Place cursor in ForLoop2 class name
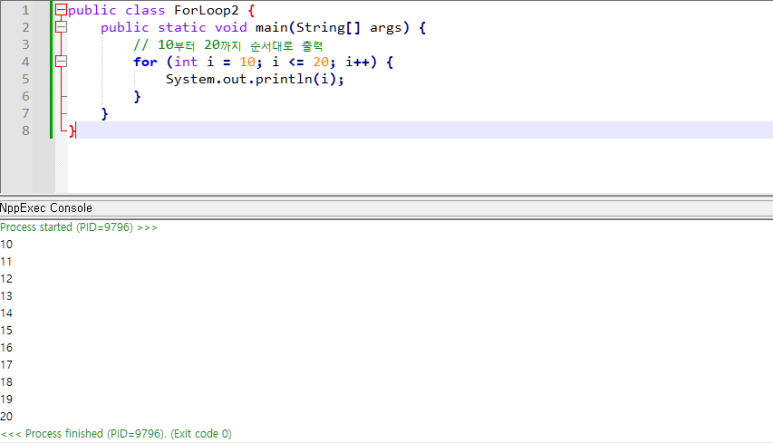 (206, 10)
